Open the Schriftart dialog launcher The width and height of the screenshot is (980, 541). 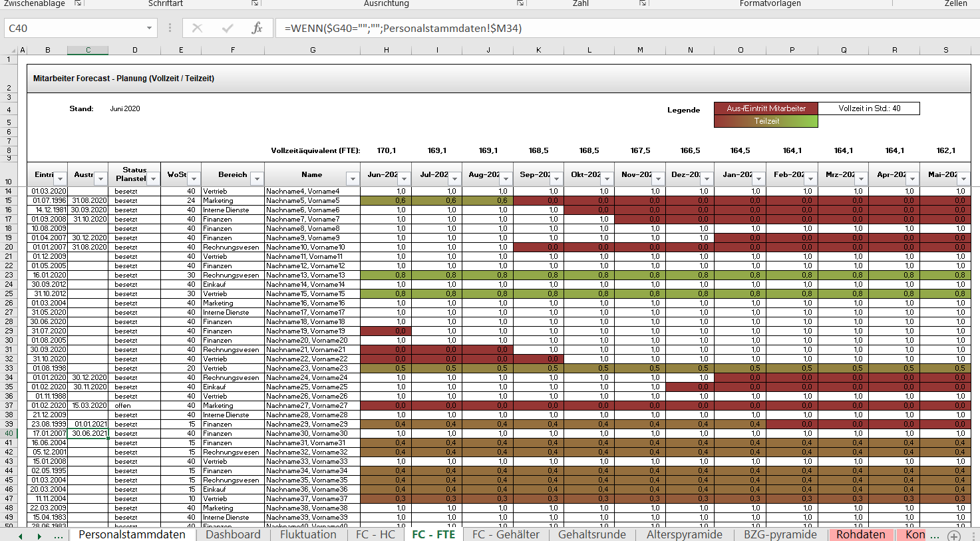tap(255, 3)
